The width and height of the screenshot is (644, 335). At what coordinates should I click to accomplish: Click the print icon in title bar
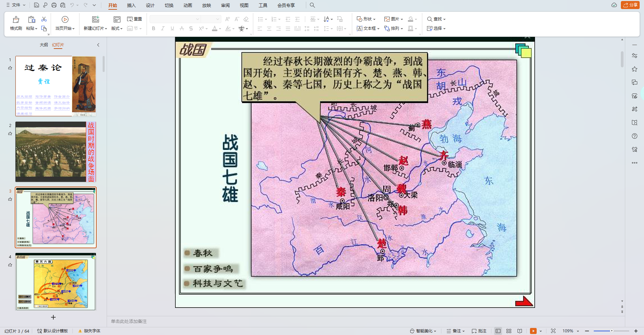(x=54, y=5)
